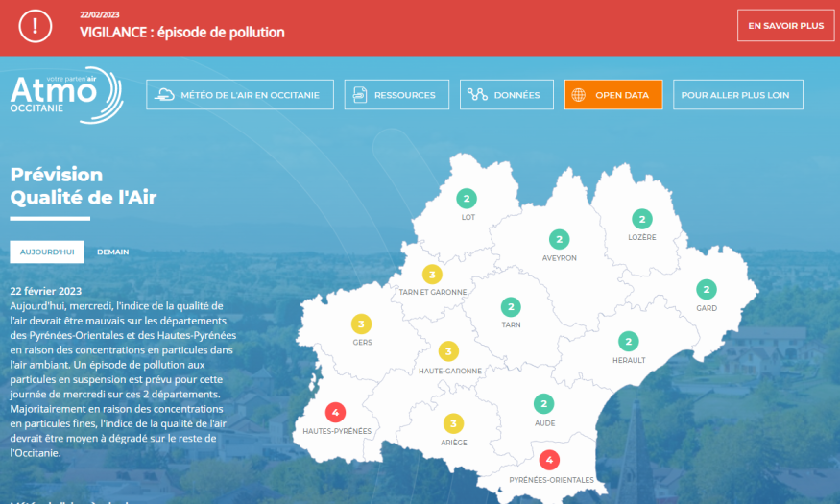The width and height of the screenshot is (840, 504).
Task: Click the alert exclamation icon in red banner
Action: [x=36, y=27]
